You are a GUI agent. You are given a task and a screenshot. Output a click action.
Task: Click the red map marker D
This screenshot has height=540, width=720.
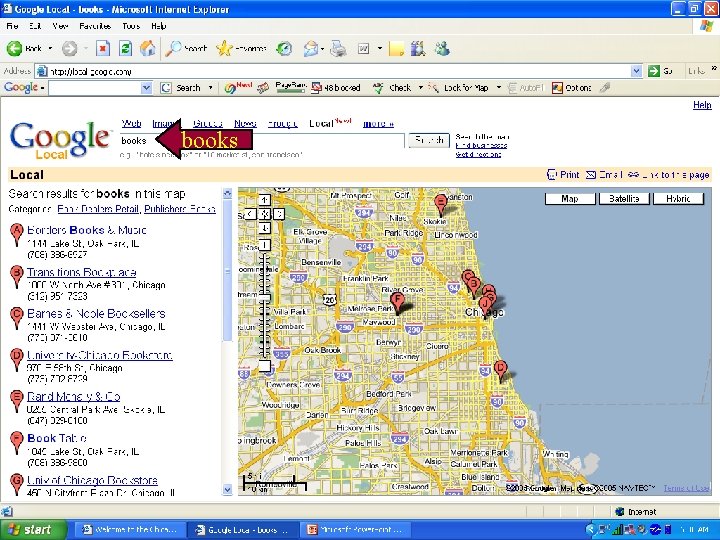[x=501, y=371]
